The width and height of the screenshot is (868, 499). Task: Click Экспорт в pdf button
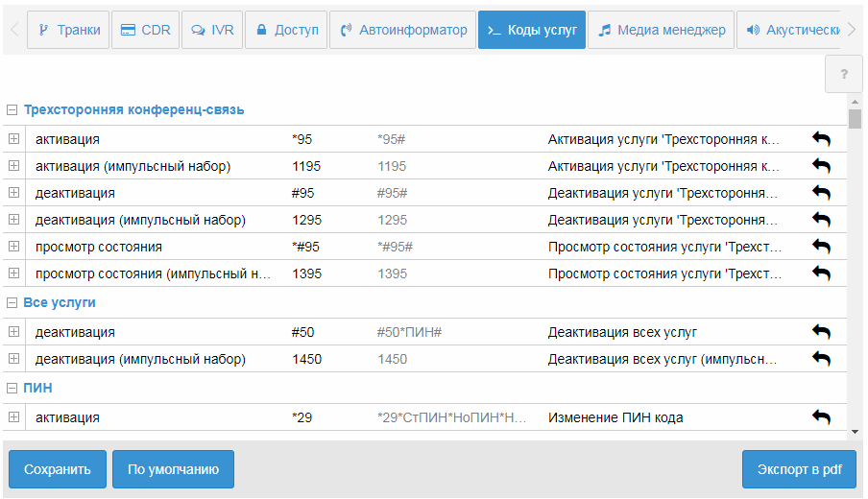click(799, 469)
